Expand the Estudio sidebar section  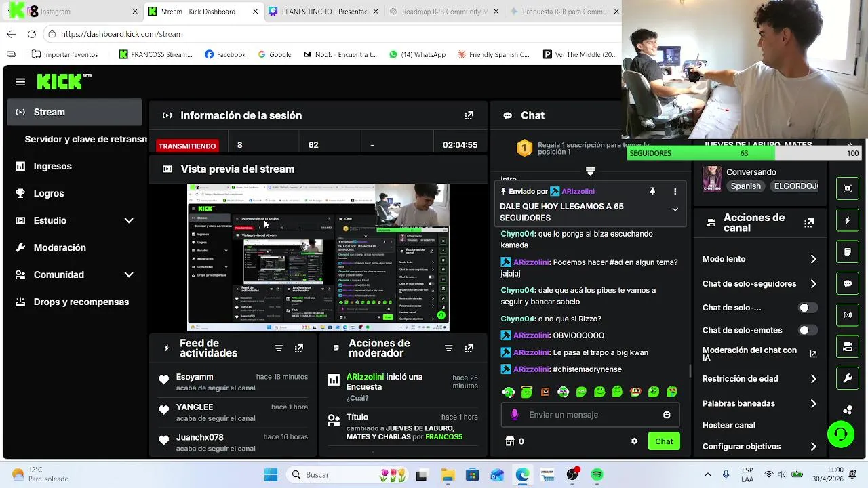tap(129, 220)
